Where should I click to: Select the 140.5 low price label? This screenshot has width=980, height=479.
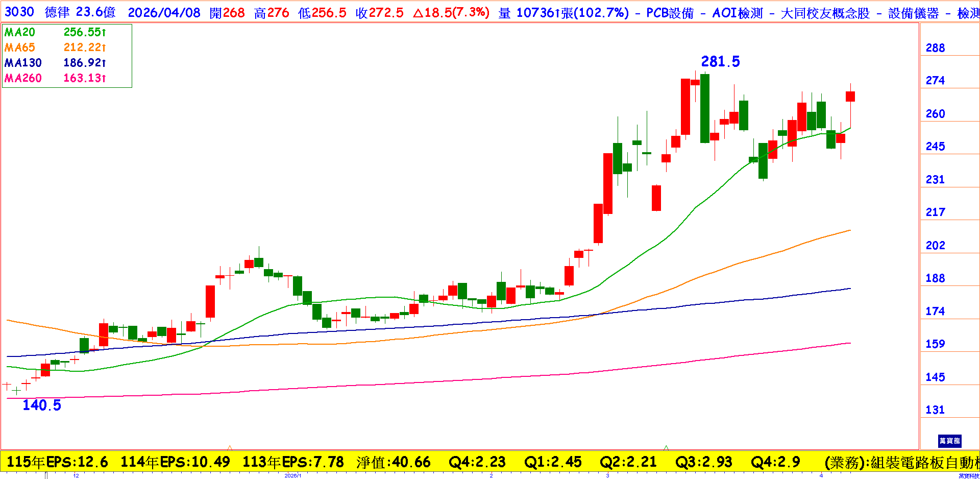point(42,405)
